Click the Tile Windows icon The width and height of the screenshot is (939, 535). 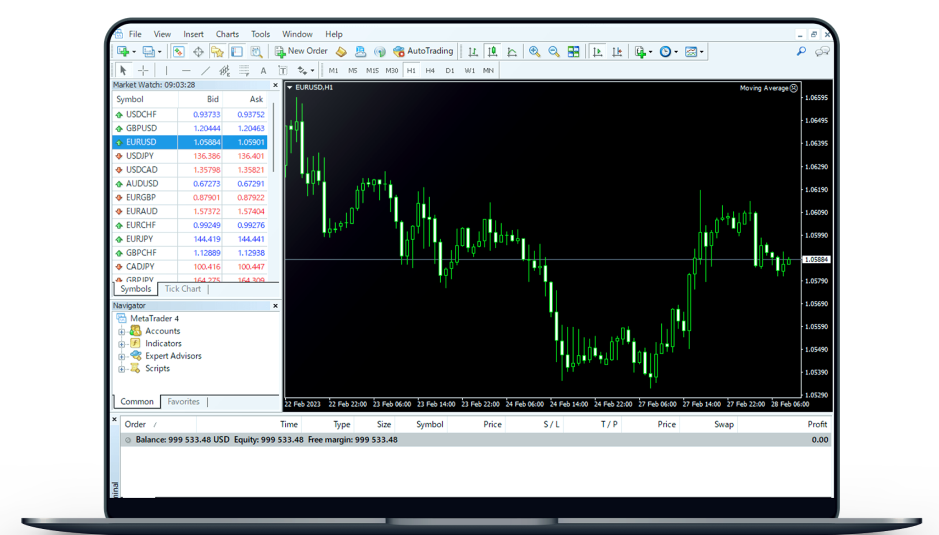click(574, 52)
